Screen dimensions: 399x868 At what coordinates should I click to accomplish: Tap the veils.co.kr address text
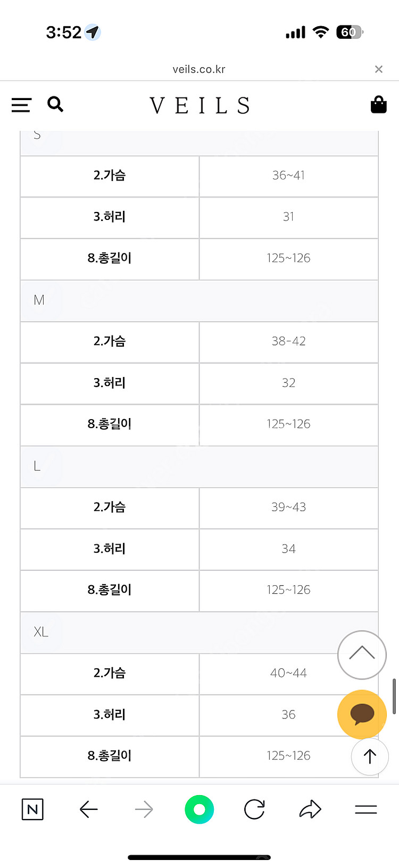(x=199, y=69)
